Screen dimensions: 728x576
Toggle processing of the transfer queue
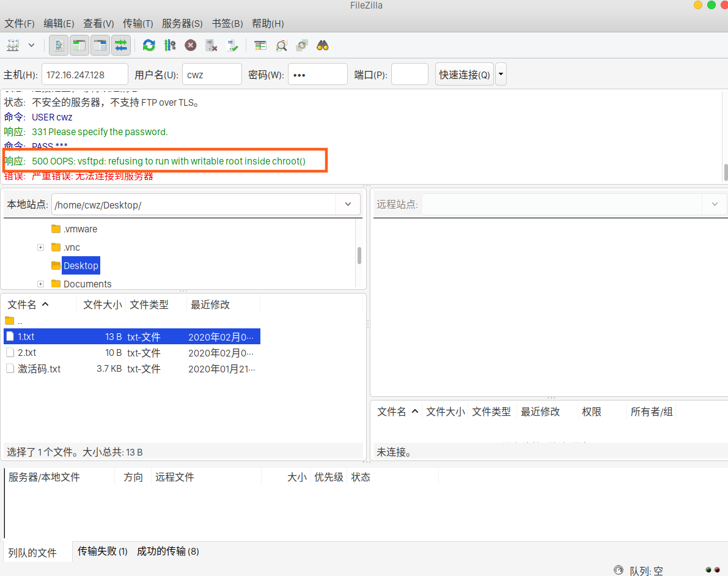(170, 45)
